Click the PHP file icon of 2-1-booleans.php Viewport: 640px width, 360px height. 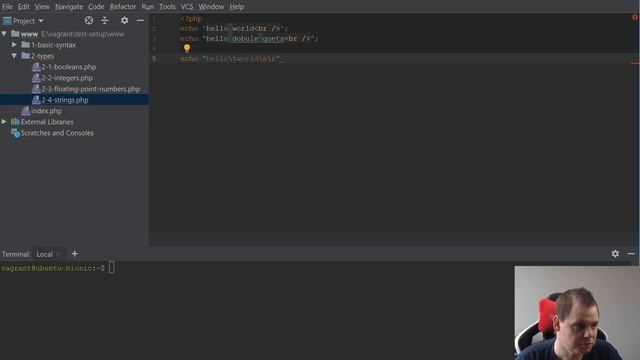36,67
